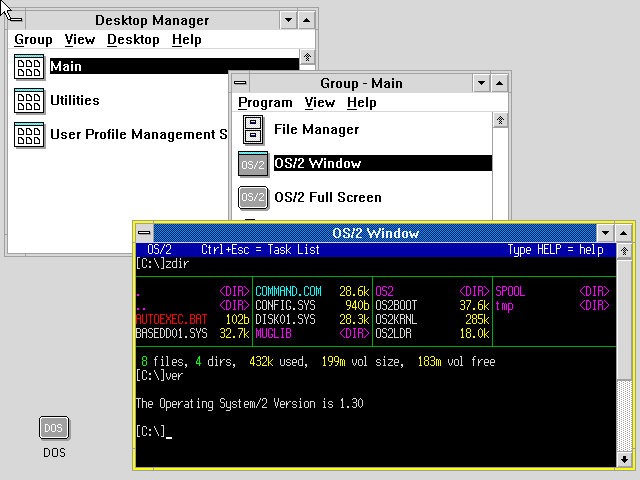
Task: Click the scroll-up arrow in OS/2 Window
Action: click(624, 251)
